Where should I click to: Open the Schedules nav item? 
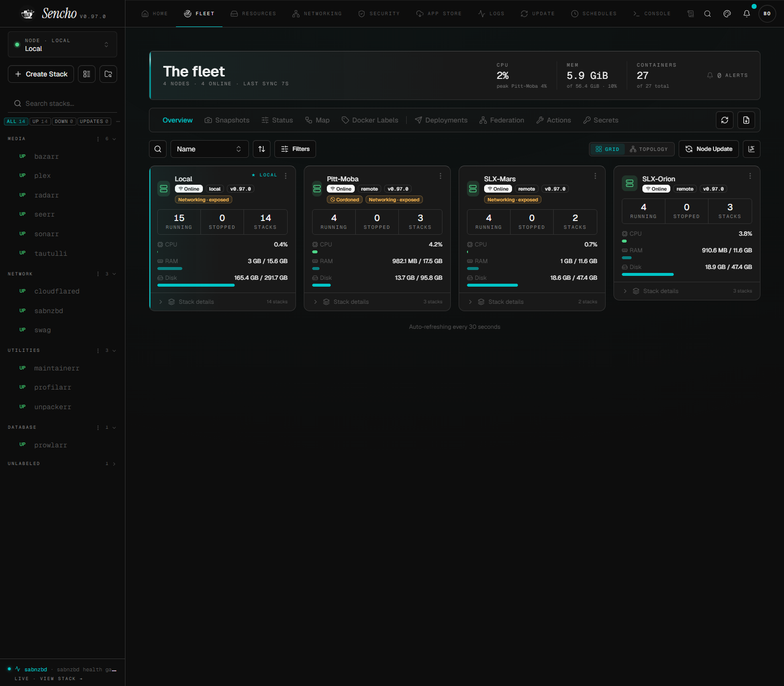tap(594, 14)
